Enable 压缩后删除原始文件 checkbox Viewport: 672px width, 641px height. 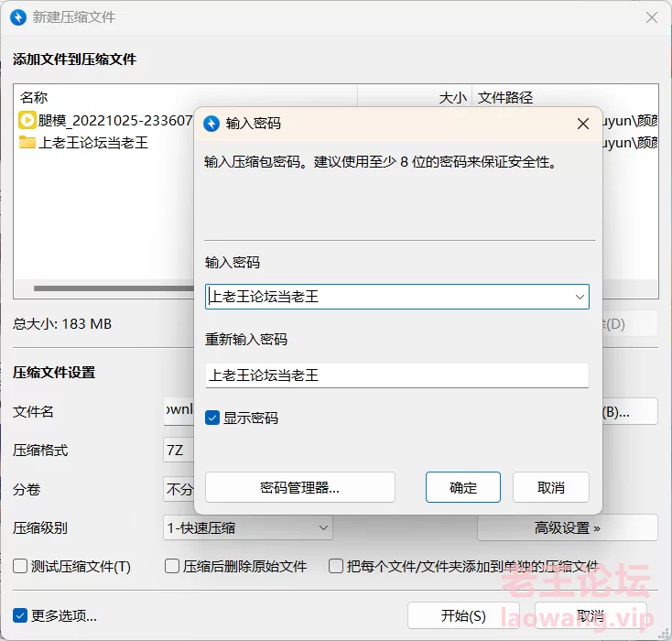click(x=172, y=566)
